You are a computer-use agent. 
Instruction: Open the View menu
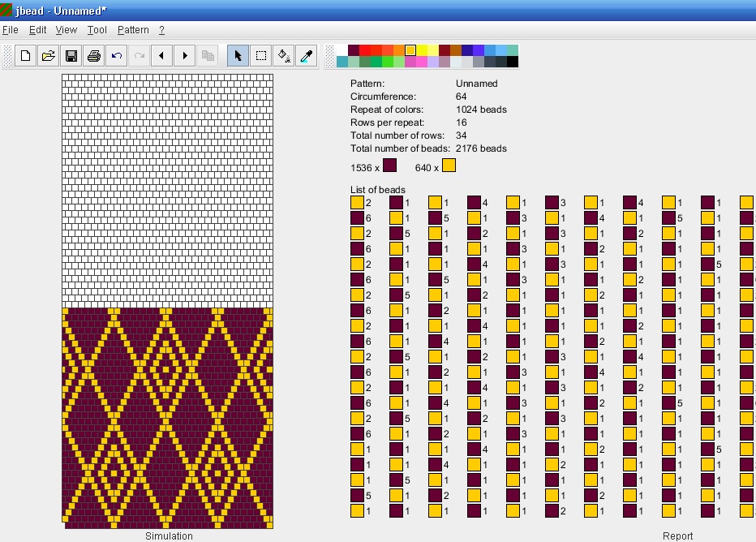point(66,30)
